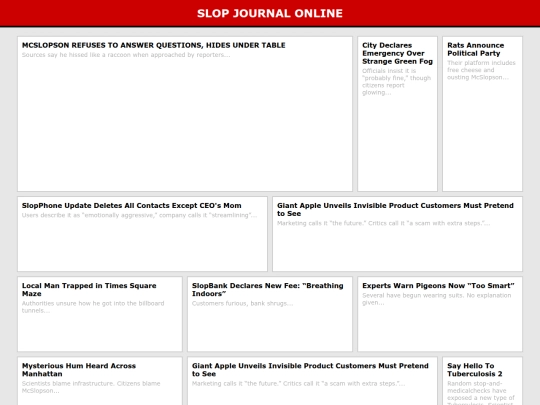The width and height of the screenshot is (540, 405).
Task: Click snippet "Their platform includes free cheese"
Action: pos(481,70)
